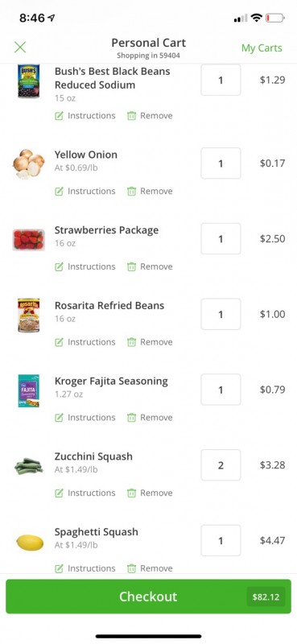Screen dimensions: 297x644
Task: Close the Personal Cart with X icon
Action: coord(19,47)
